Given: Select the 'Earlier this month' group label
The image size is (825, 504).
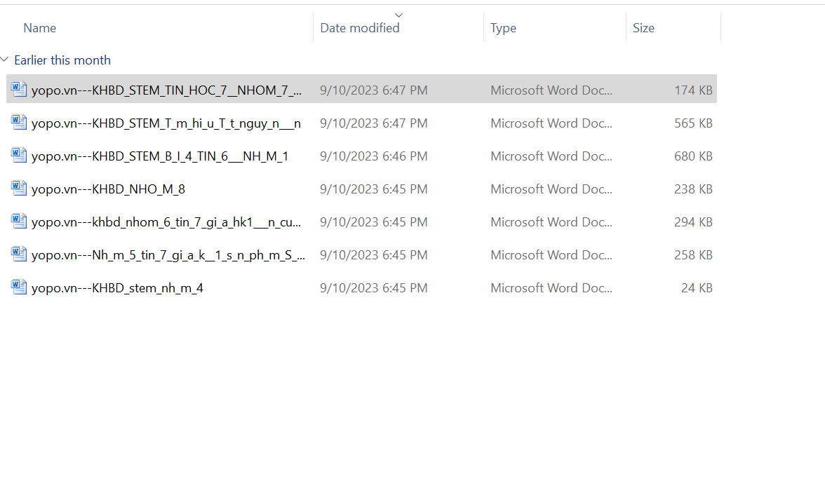Looking at the screenshot, I should click(x=62, y=60).
